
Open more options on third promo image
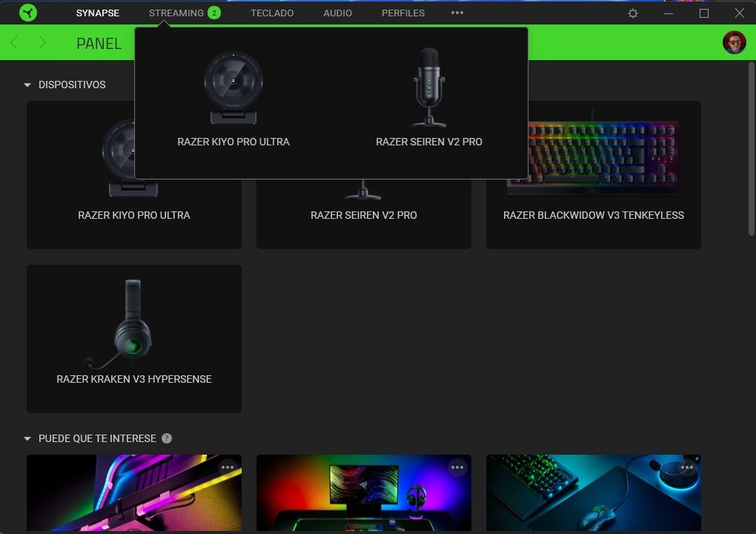(x=687, y=467)
